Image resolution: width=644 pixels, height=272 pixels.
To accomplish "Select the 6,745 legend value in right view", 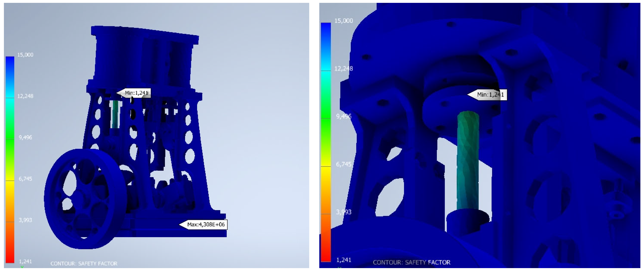I will (x=344, y=164).
